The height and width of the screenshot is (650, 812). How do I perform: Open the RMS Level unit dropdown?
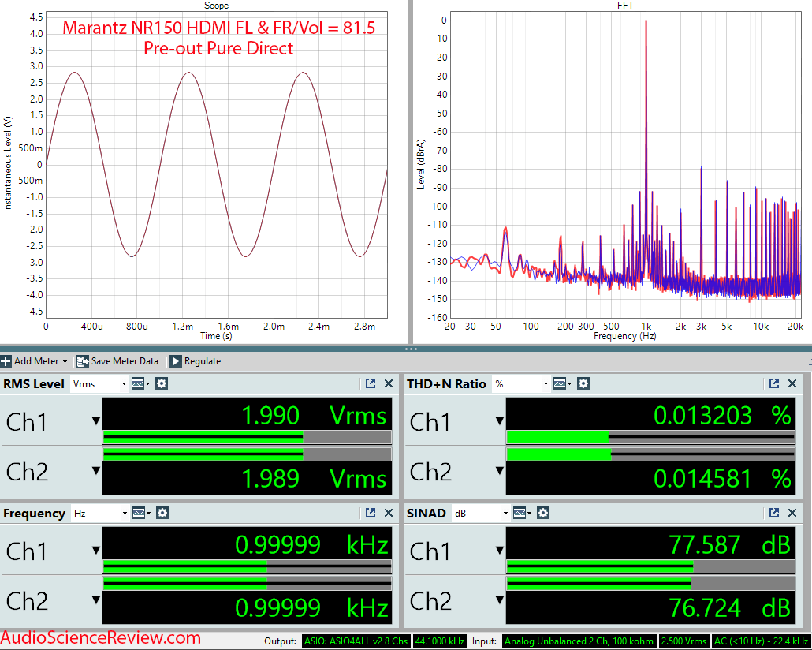pos(99,383)
